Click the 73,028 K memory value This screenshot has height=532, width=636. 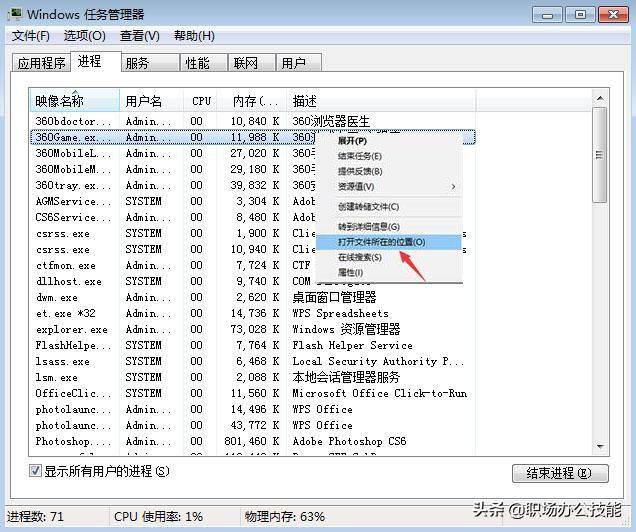pyautogui.click(x=255, y=329)
